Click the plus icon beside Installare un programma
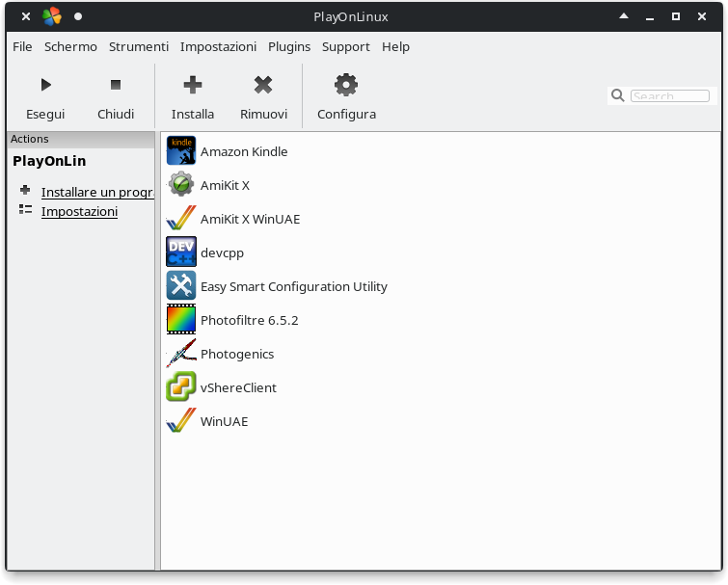Viewport: 728px width, 585px height. coord(25,190)
